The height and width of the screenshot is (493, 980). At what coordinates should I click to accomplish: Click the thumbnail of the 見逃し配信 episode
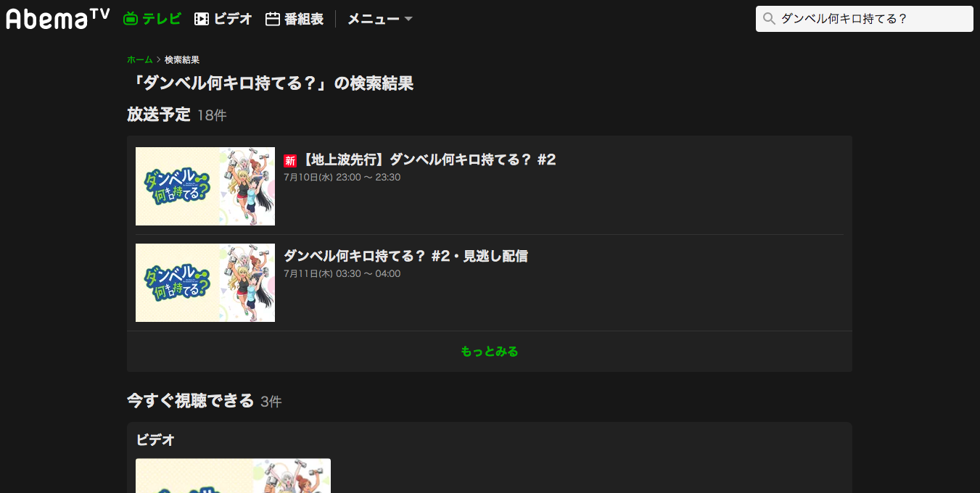[205, 283]
